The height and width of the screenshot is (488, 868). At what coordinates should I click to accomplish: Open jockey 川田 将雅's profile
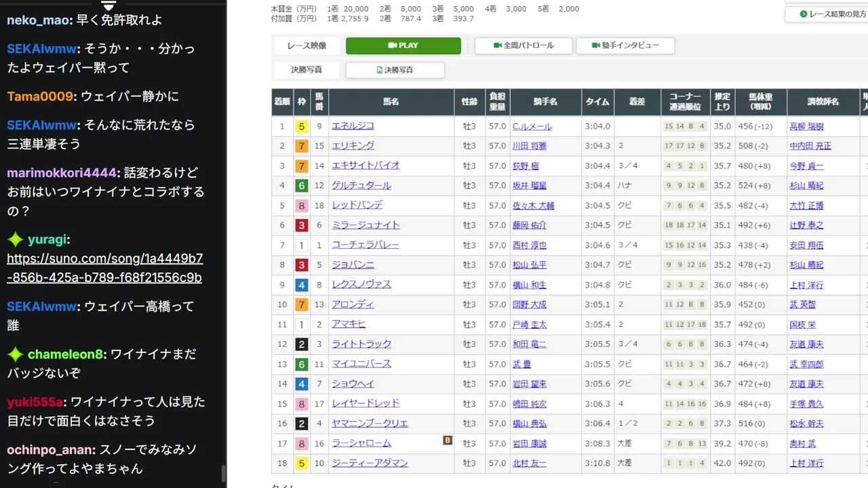[530, 146]
